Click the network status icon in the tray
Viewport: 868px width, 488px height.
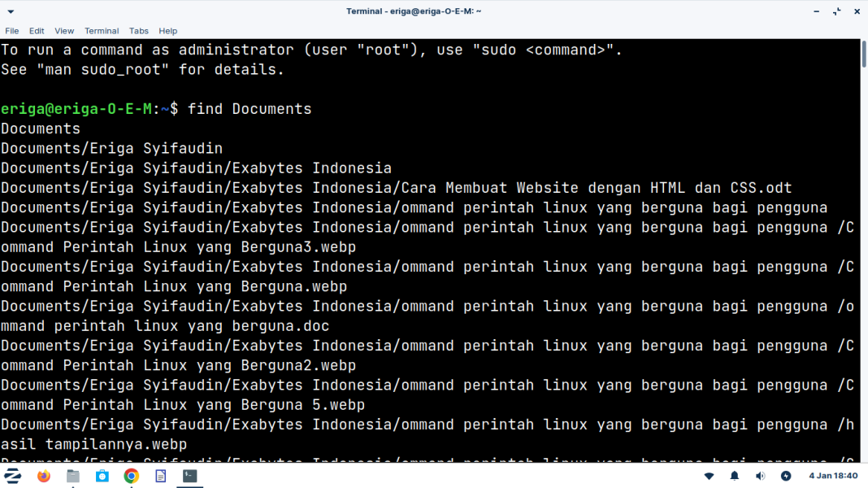[709, 476]
